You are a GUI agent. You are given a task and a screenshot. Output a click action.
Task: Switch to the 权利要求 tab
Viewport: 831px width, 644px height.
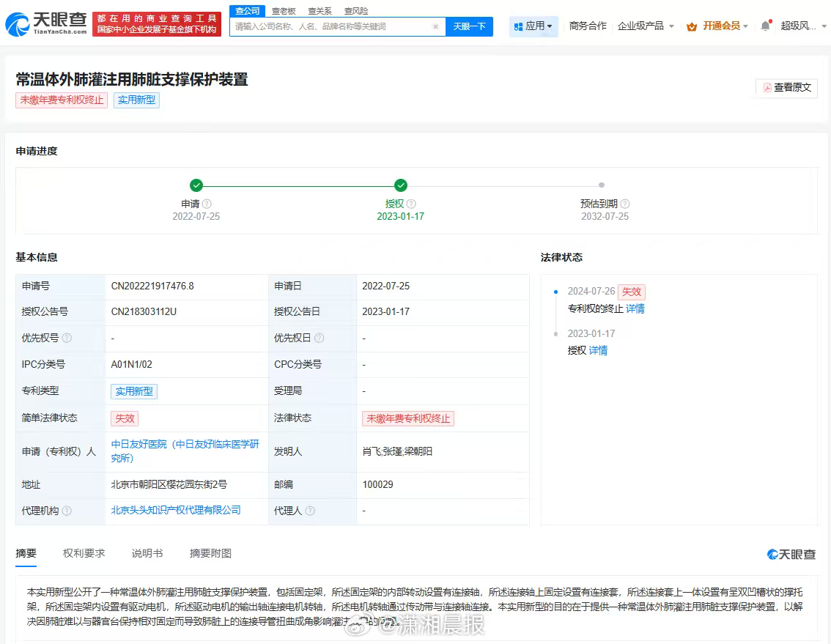(84, 553)
